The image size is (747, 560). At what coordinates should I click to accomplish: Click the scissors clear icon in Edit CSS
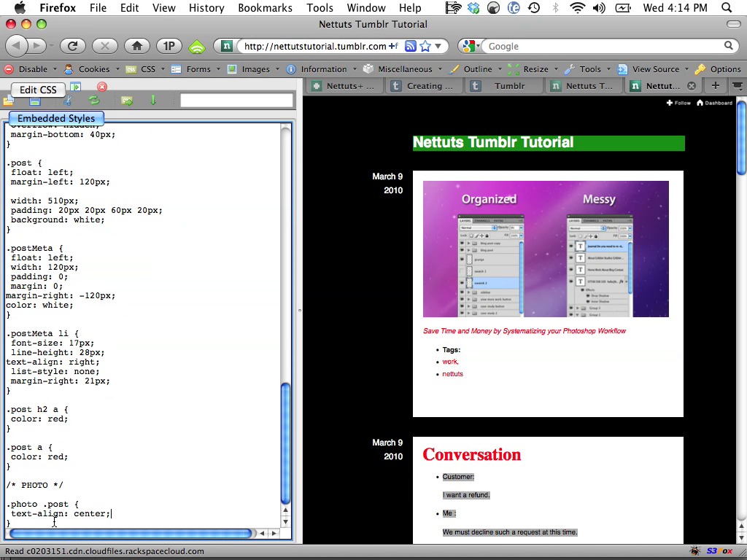click(x=68, y=101)
